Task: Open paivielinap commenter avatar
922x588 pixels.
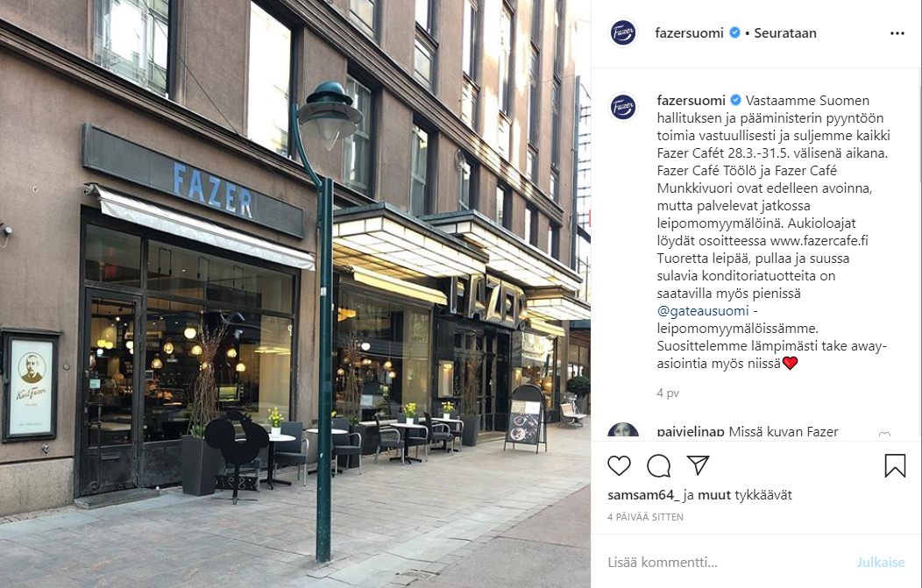Action: point(623,429)
